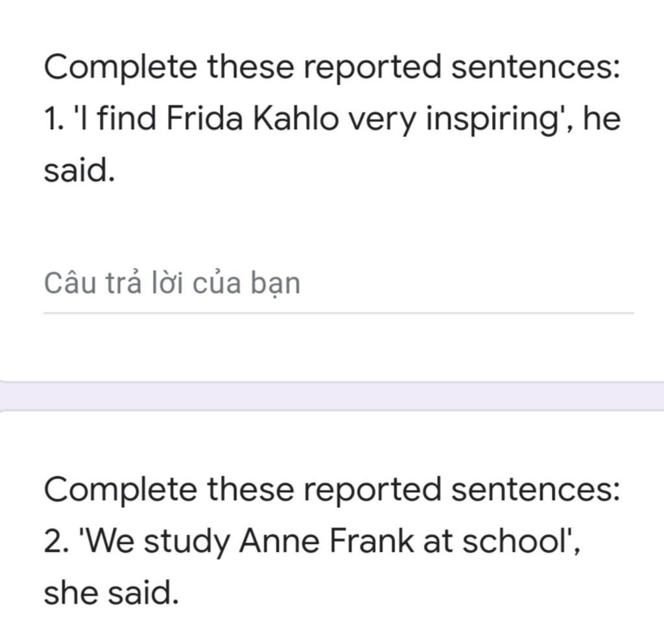Click the word 'find' in question 1
The image size is (664, 644).
point(126,118)
